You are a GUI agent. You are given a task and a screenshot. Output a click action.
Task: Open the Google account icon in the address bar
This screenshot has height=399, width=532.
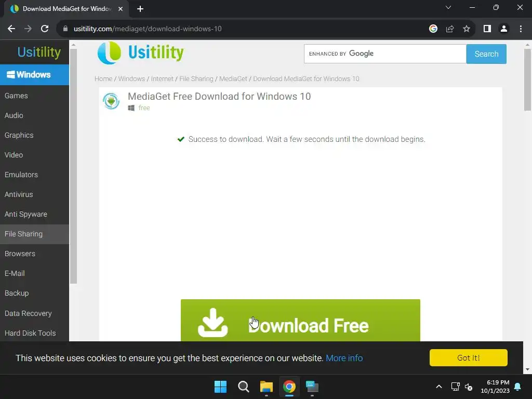click(x=433, y=29)
